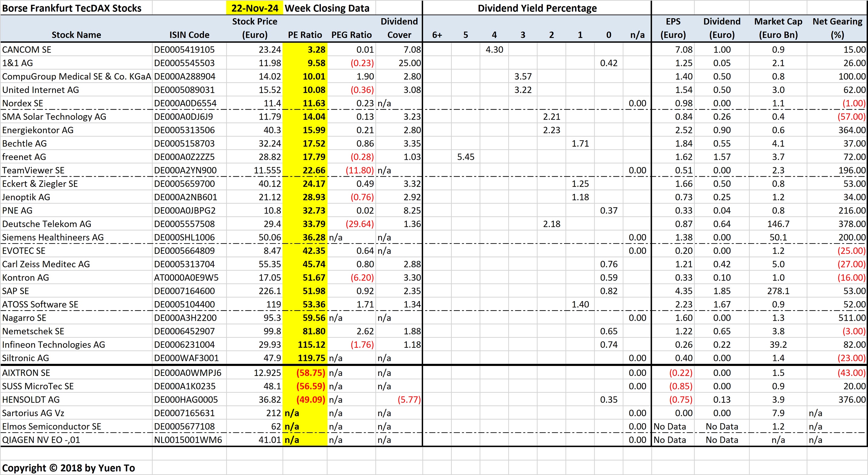Select ATOSS Software SE
The height and width of the screenshot is (475, 868).
pyautogui.click(x=40, y=304)
